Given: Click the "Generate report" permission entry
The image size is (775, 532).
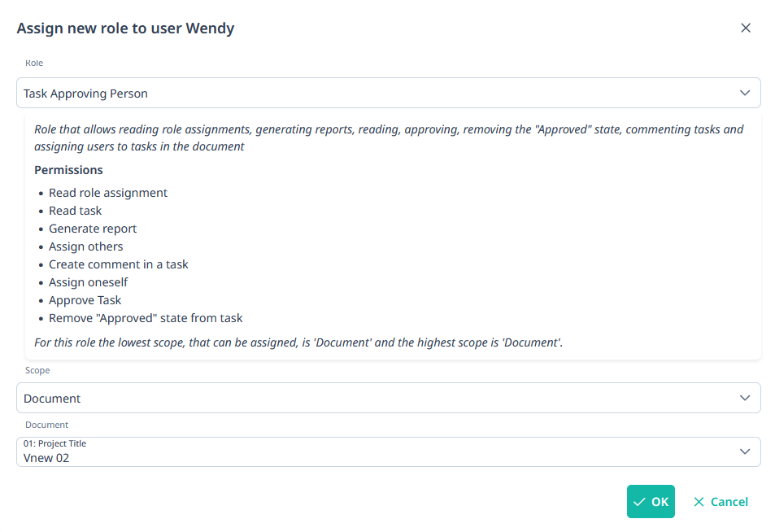Looking at the screenshot, I should pos(93,229).
